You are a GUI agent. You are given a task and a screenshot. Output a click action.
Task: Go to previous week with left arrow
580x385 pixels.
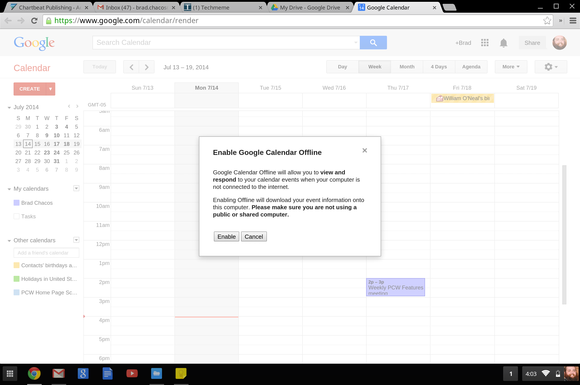tap(131, 67)
